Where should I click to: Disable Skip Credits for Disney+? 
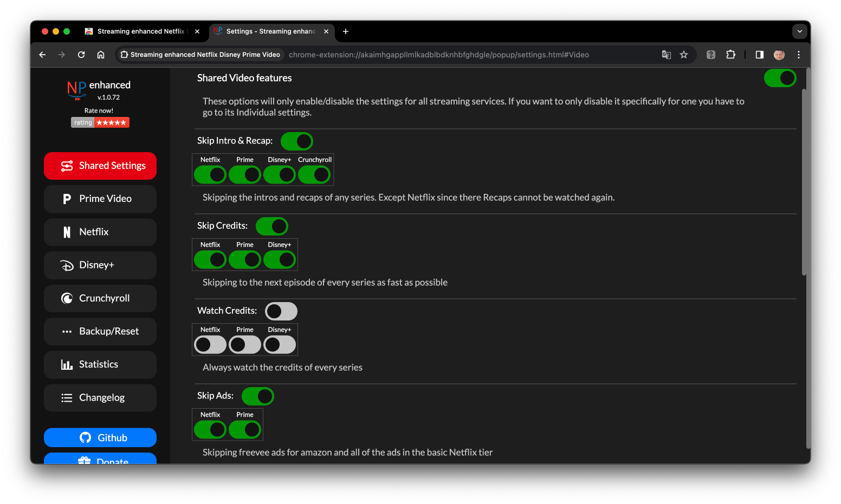point(280,260)
